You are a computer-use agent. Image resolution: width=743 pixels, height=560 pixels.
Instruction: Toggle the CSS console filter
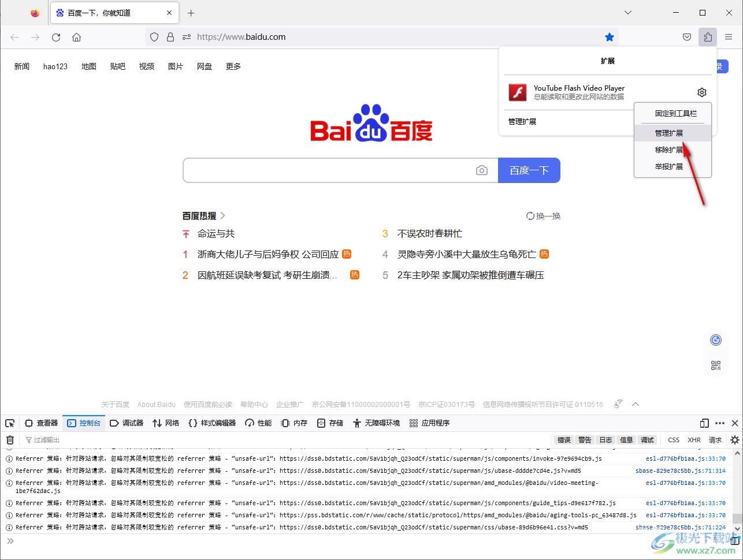674,440
